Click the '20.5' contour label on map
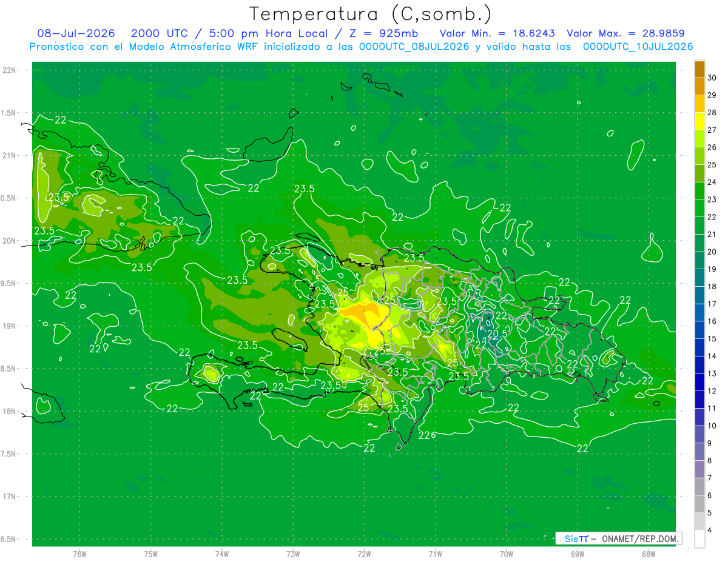 click(x=497, y=333)
